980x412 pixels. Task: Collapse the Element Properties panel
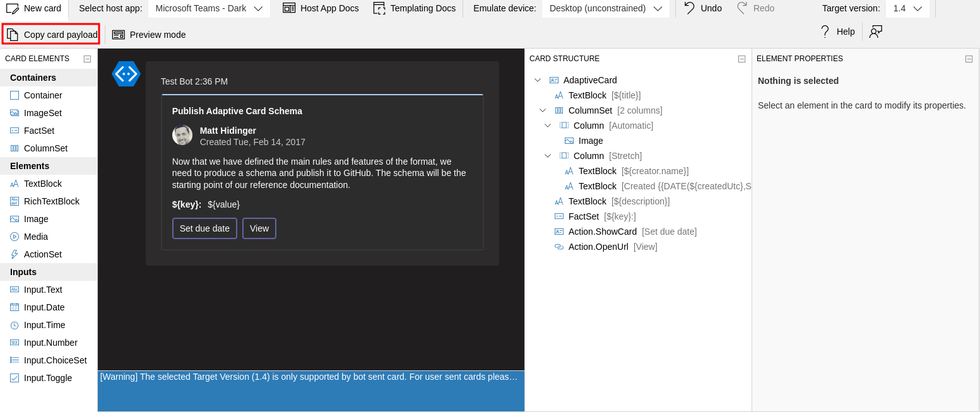[969, 59]
